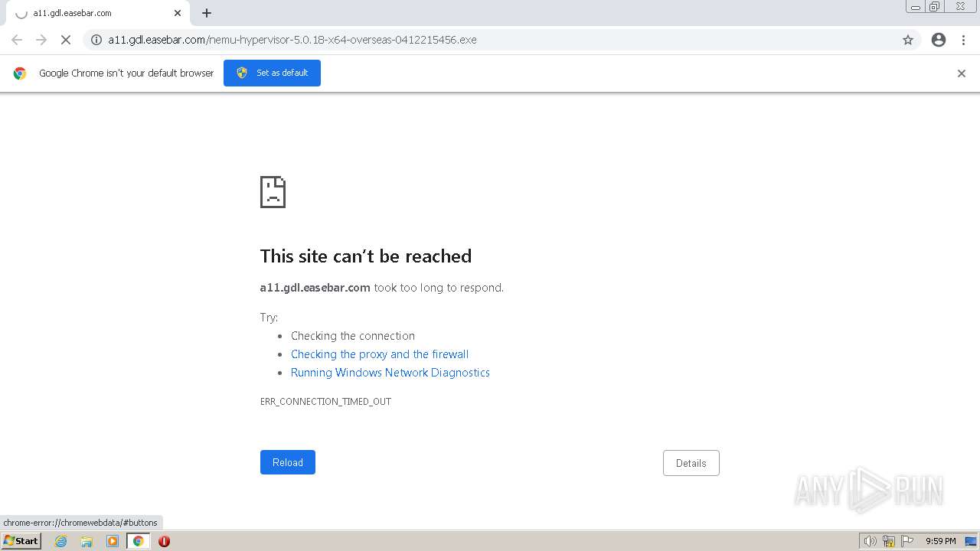
Task: Open the Windows Start menu
Action: pos(21,541)
